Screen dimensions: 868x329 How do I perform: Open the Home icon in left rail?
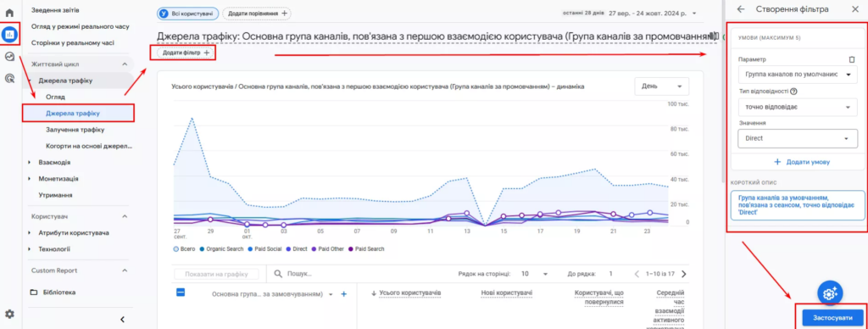coord(9,12)
